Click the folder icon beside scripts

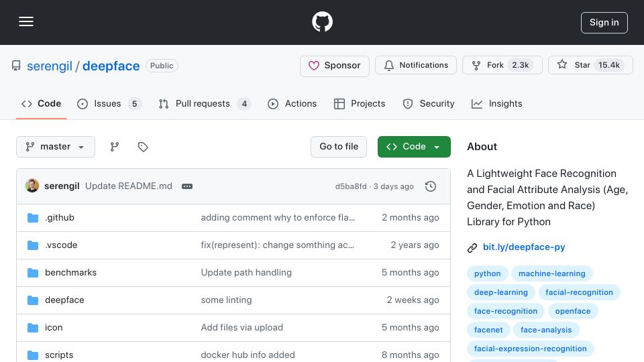coord(33,355)
